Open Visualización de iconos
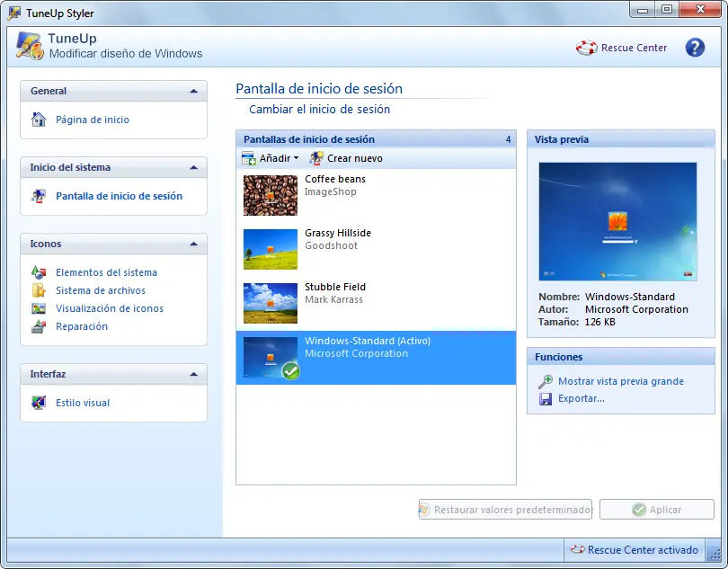The image size is (728, 569). [x=110, y=308]
